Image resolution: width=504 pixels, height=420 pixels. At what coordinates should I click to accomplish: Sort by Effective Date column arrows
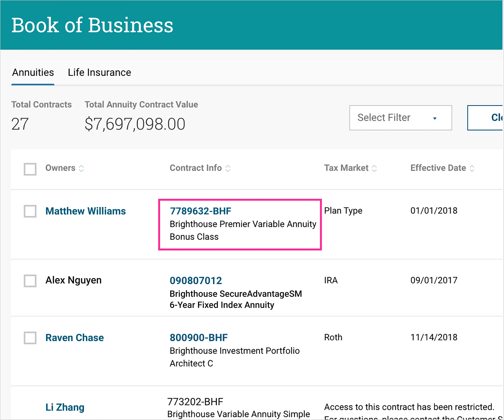(x=472, y=168)
